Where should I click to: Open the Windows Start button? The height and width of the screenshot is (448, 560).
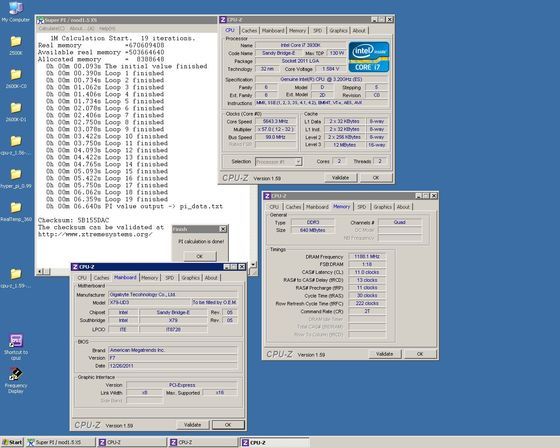pyautogui.click(x=12, y=442)
